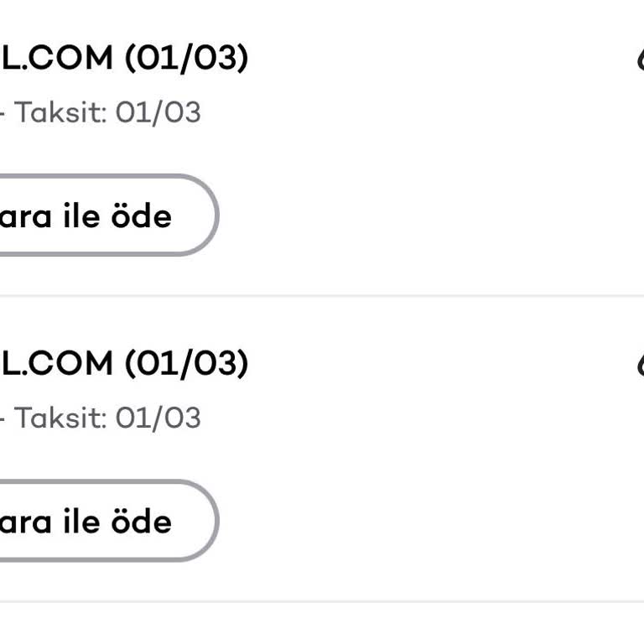Tap the partially visible amount in second row

(x=640, y=365)
